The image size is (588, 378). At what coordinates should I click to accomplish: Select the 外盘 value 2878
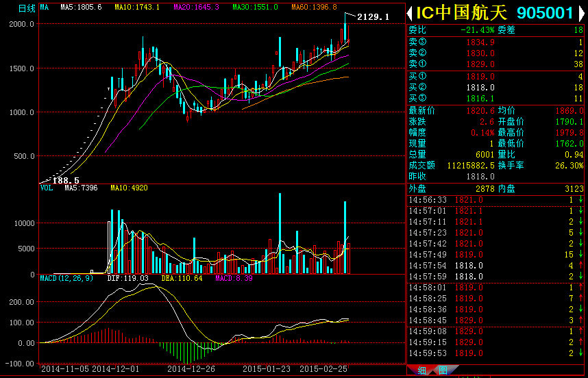click(x=485, y=189)
